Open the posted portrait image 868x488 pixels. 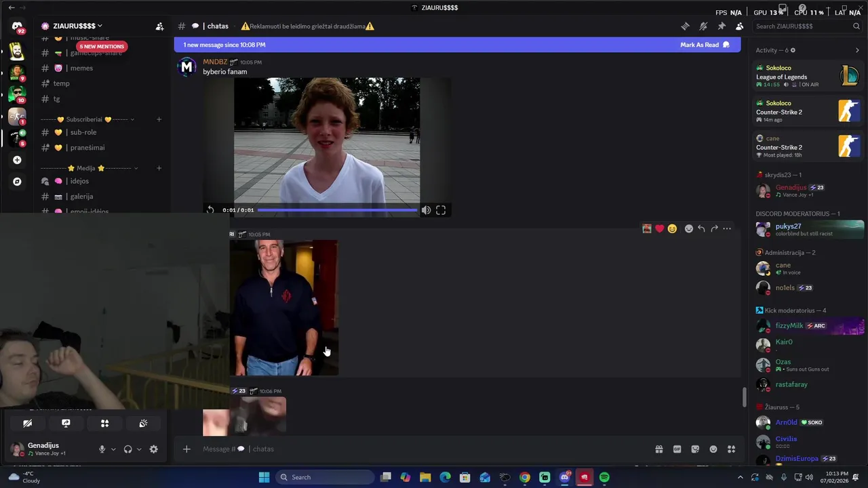283,308
